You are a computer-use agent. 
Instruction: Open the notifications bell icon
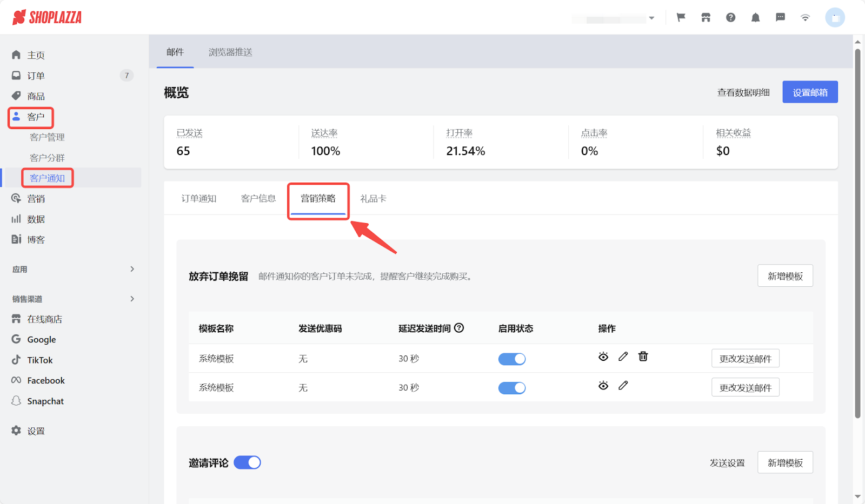point(755,17)
